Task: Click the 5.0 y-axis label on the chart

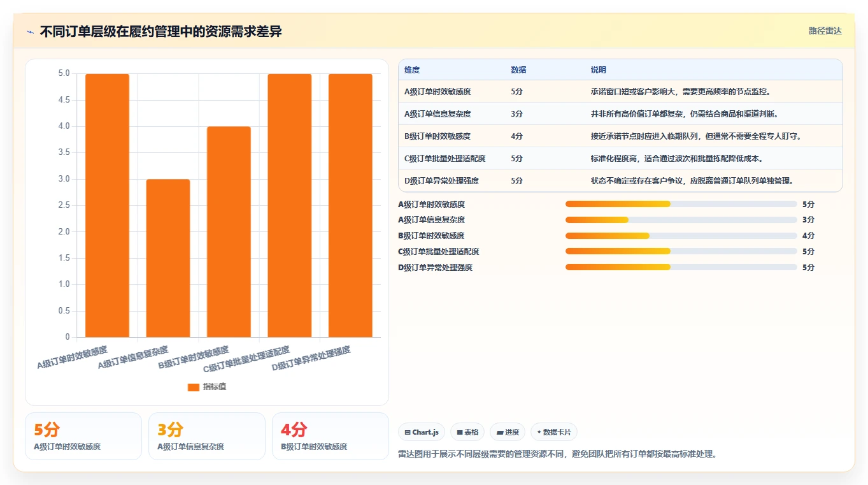Action: coord(64,73)
